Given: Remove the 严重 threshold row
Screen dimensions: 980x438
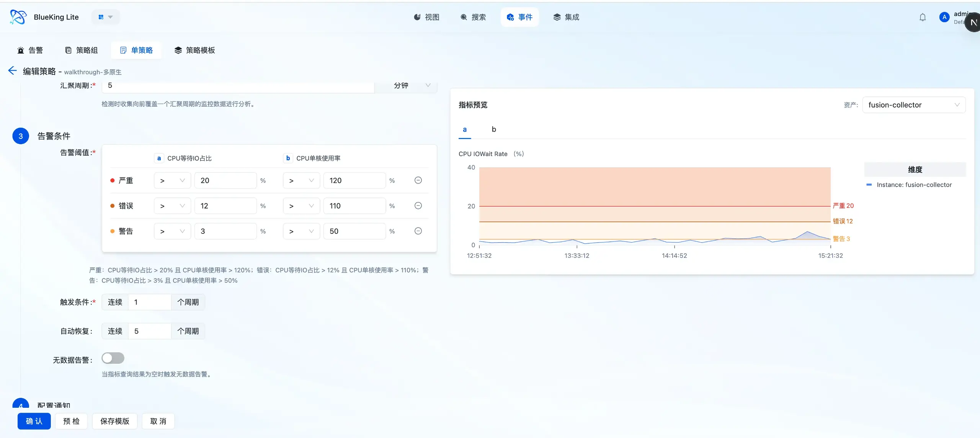Looking at the screenshot, I should (x=418, y=180).
